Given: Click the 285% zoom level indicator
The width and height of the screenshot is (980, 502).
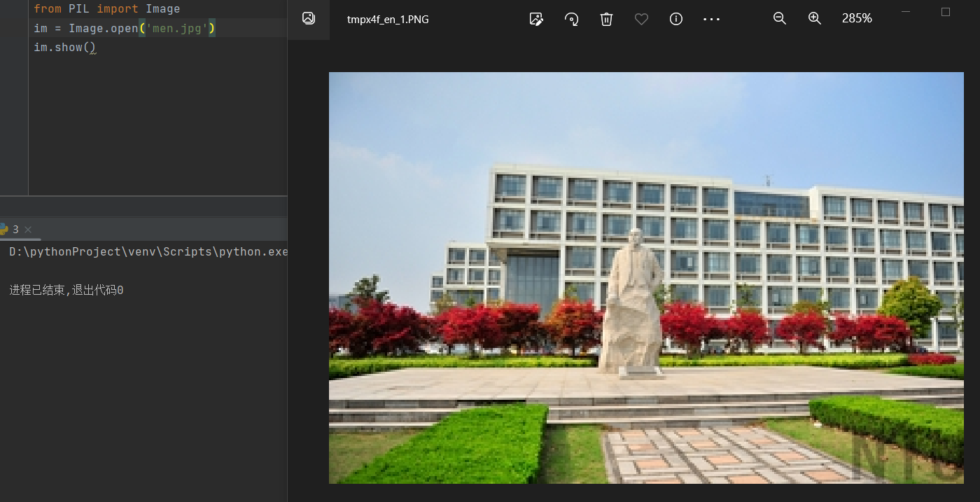Looking at the screenshot, I should (x=857, y=19).
